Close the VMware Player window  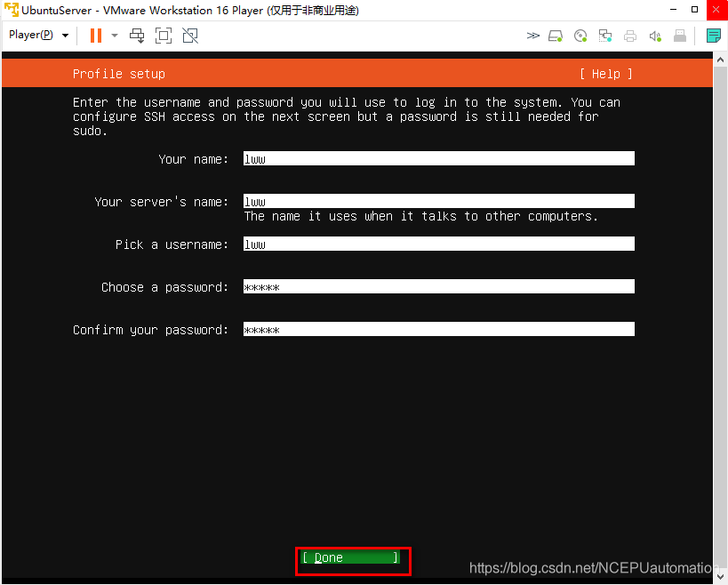click(x=716, y=10)
